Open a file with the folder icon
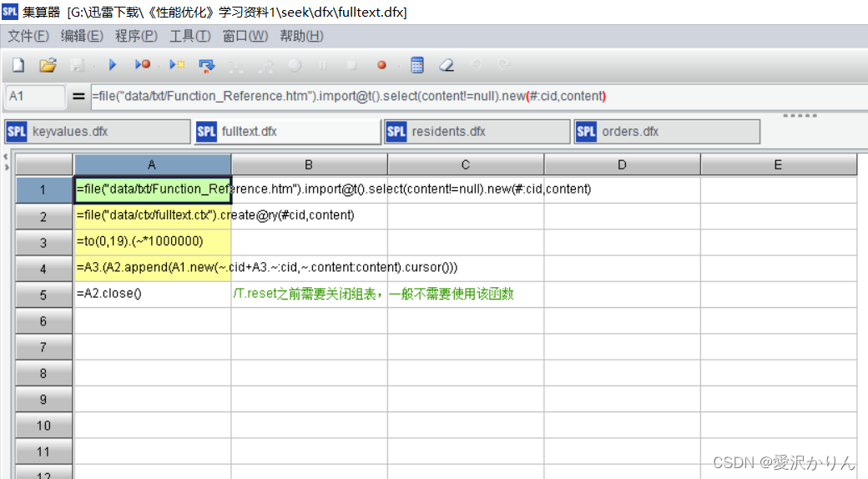 (x=48, y=65)
